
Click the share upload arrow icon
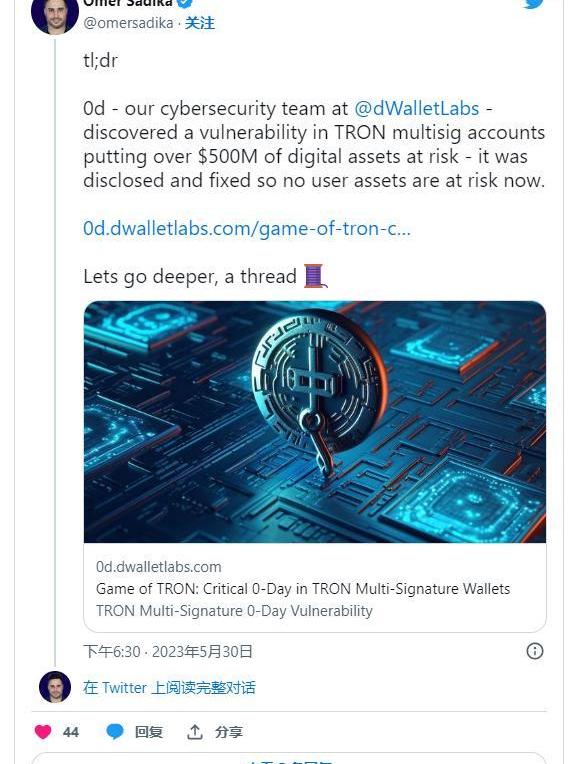pos(194,731)
